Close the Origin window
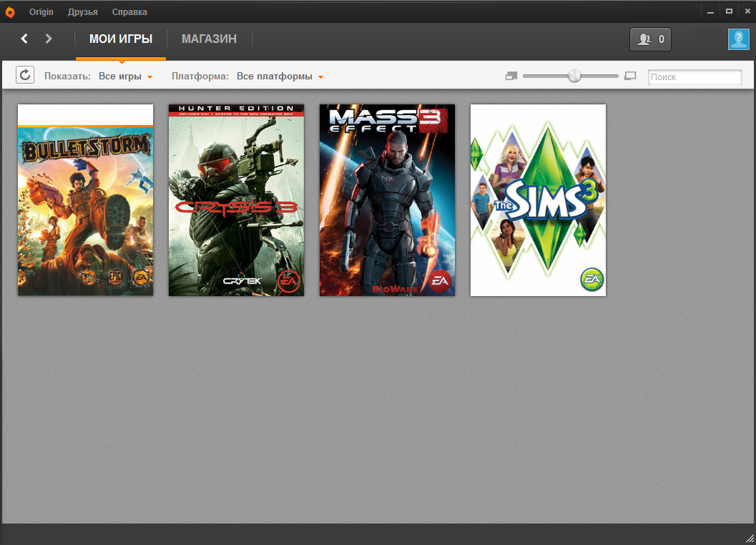Viewport: 756px width, 545px height. (x=747, y=11)
